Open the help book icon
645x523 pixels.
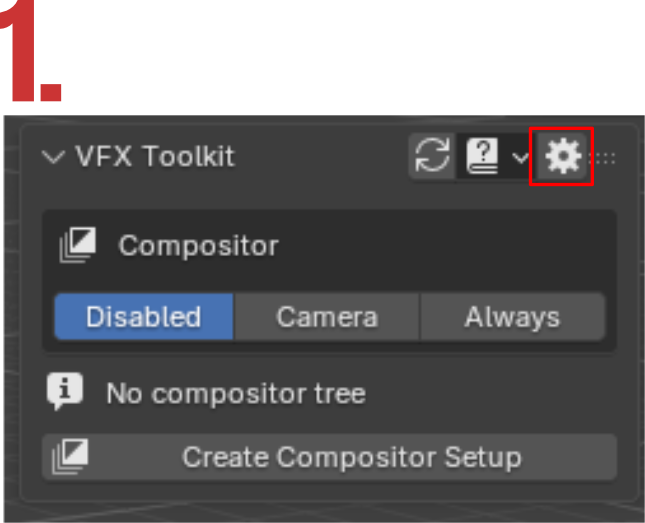(x=482, y=156)
